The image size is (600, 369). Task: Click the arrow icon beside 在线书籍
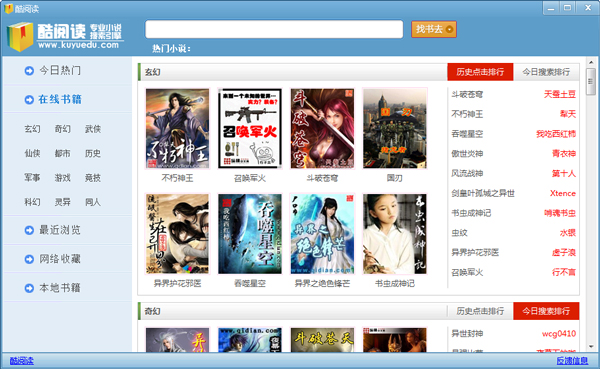tap(29, 100)
